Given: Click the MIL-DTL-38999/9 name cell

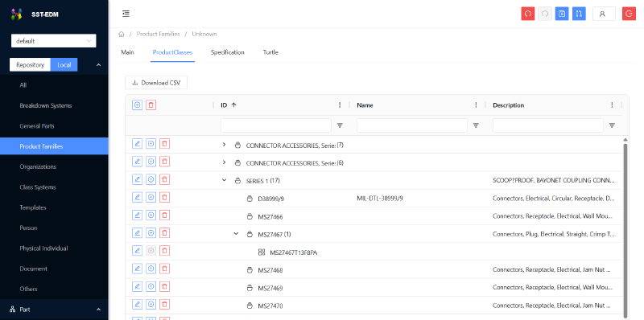Looking at the screenshot, I should (380, 199).
